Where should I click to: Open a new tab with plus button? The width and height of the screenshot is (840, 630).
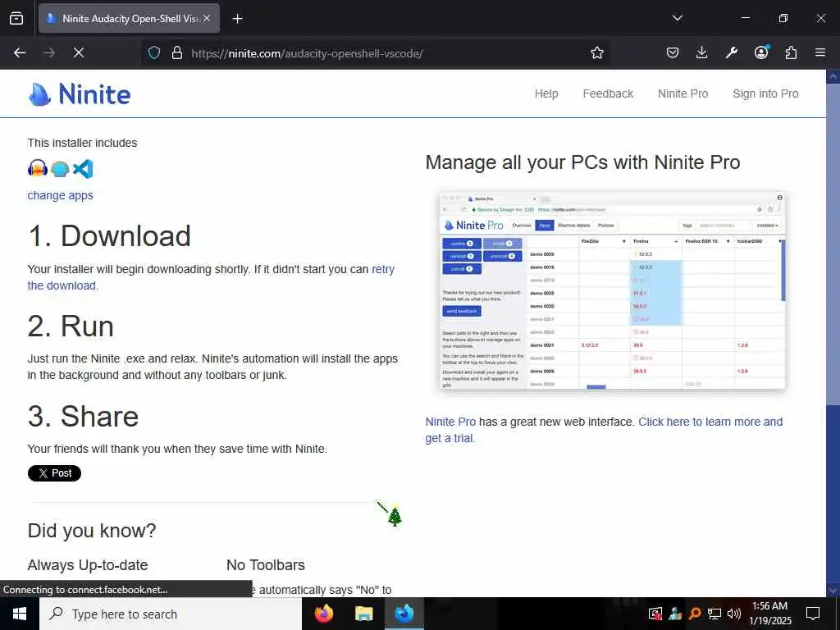237,18
